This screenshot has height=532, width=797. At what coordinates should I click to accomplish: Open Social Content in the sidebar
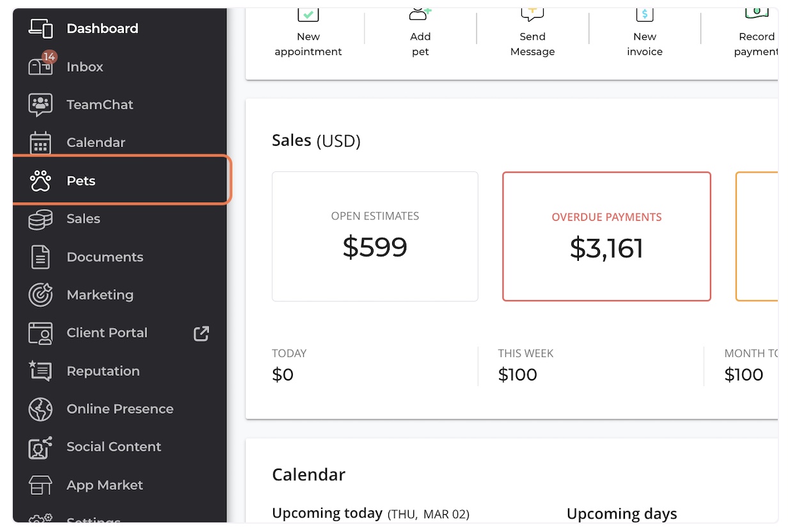click(113, 447)
